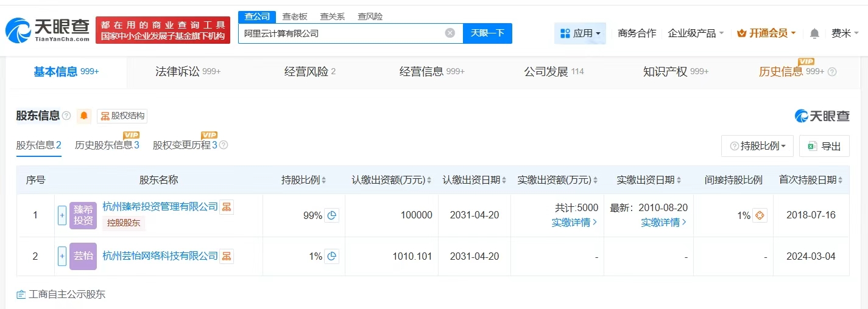868x309 pixels.
Task: Open the 应用 dropdown menu
Action: tap(580, 33)
